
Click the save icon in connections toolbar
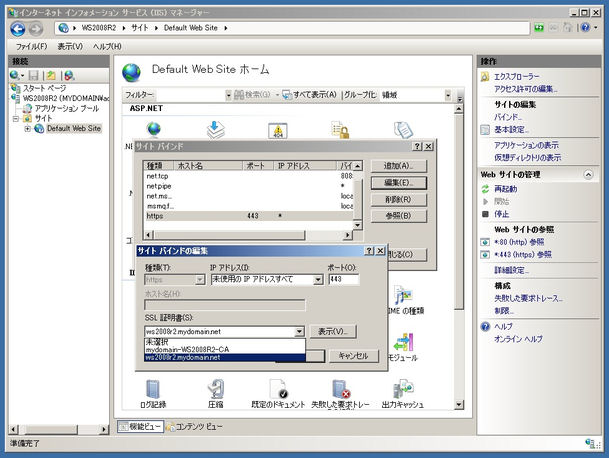click(34, 75)
